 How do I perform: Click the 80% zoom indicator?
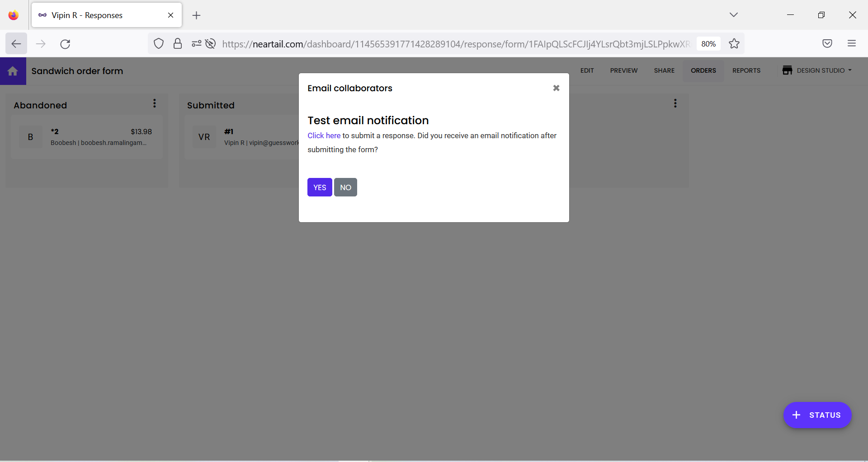[x=708, y=44]
